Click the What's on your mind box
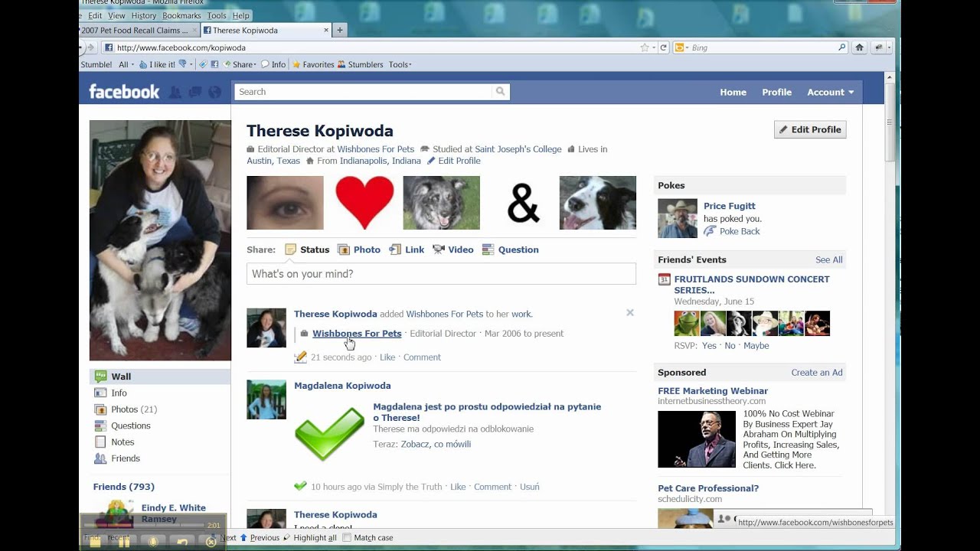The image size is (980, 551). (441, 274)
